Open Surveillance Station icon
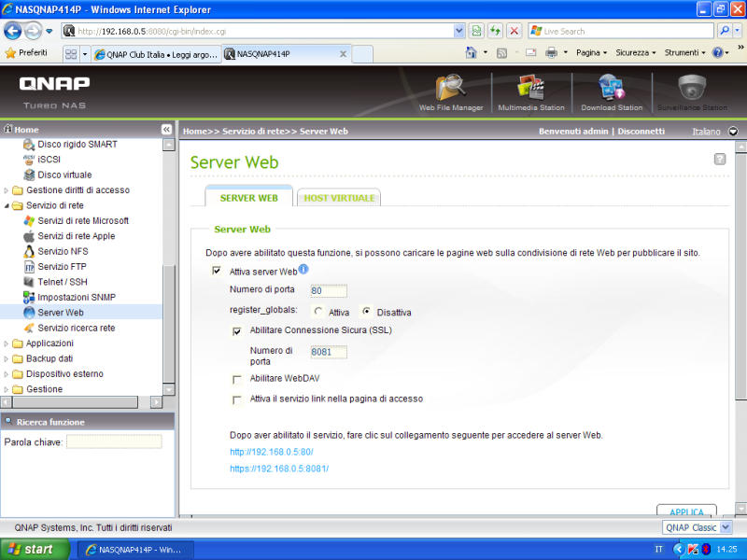747x560 pixels. coord(691,89)
